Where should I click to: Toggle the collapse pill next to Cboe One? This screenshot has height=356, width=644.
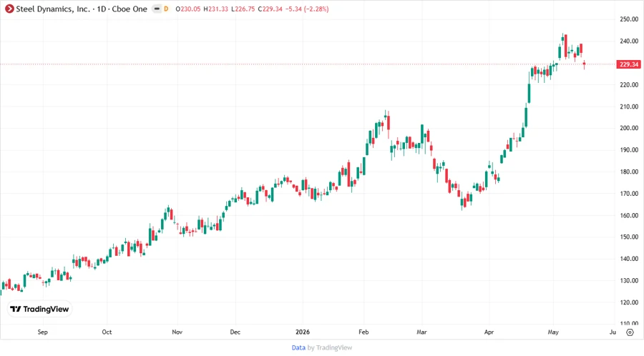157,9
